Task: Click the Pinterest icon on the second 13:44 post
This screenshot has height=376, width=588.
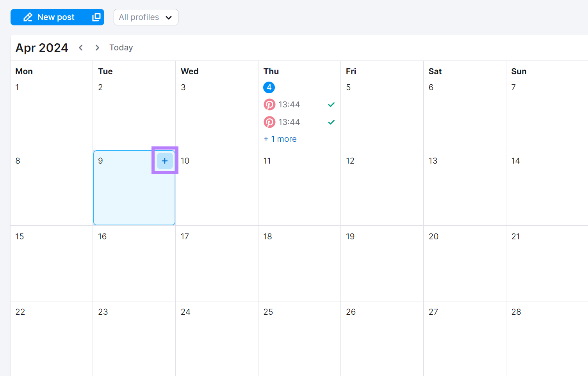Action: (x=270, y=122)
